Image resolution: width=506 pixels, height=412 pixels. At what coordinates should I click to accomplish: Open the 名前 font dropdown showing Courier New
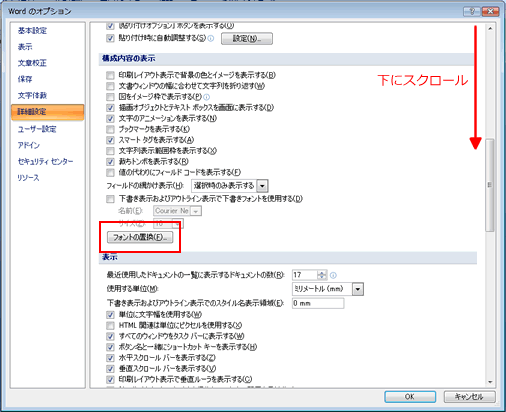(196, 211)
